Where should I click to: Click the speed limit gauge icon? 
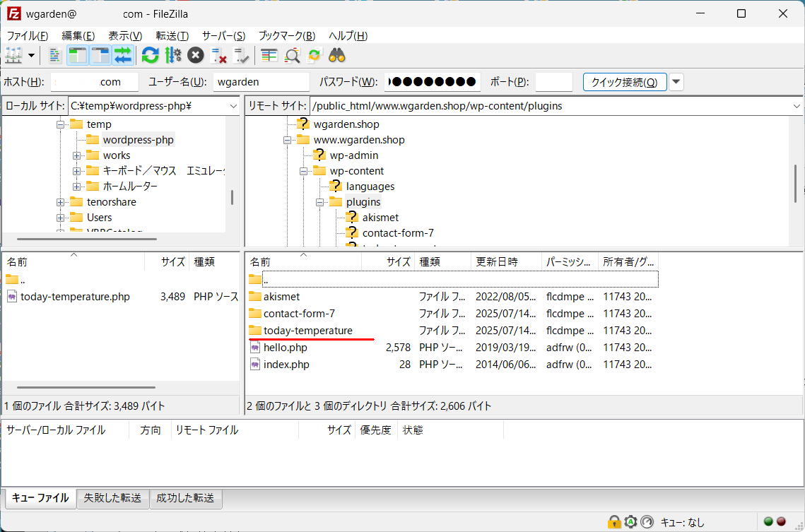tap(647, 522)
